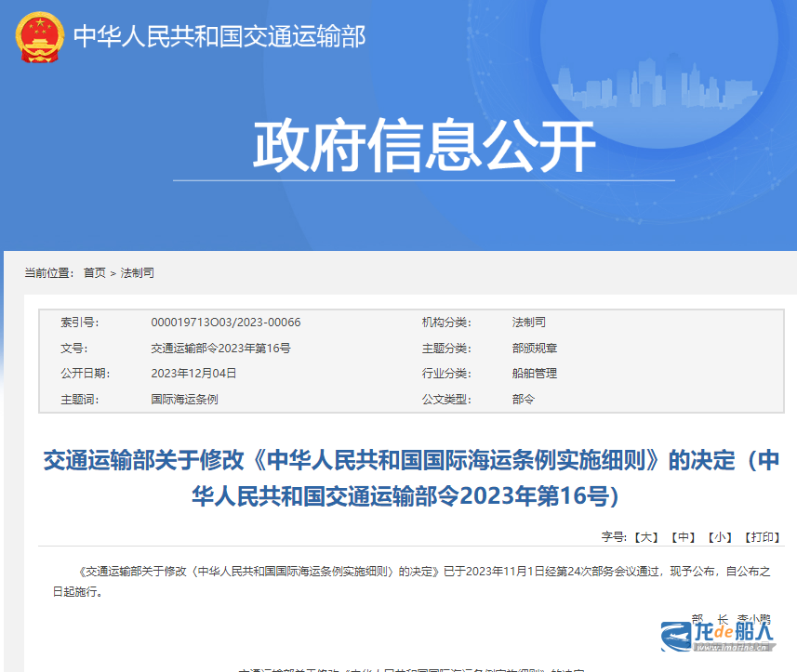The width and height of the screenshot is (797, 672).
Task: Click the 部令 document type value
Action: pyautogui.click(x=524, y=400)
